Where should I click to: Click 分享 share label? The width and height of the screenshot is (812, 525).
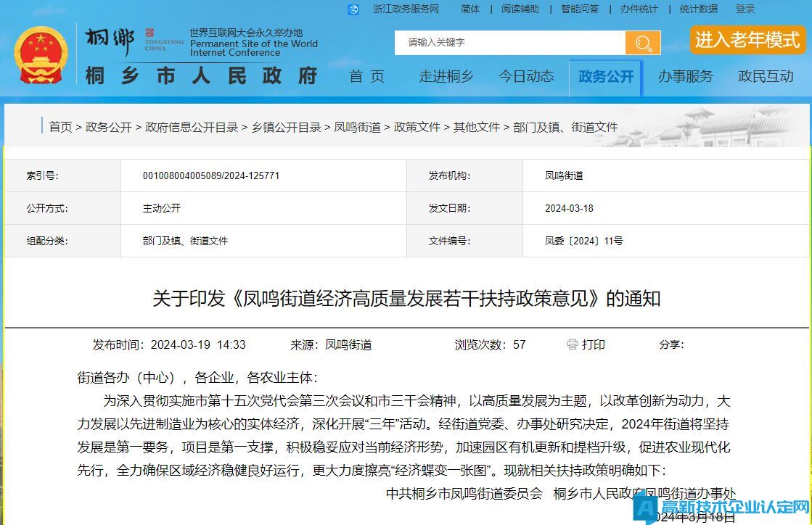[x=672, y=344]
